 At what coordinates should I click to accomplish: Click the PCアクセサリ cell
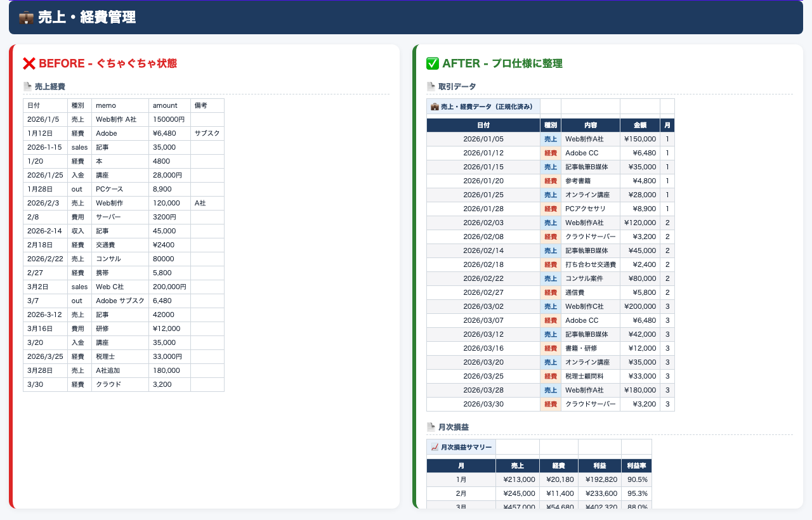coord(591,209)
